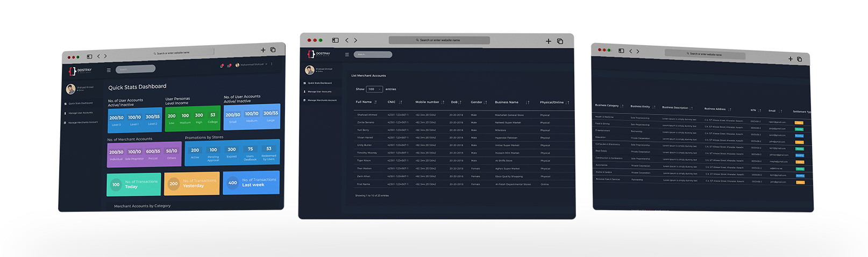
Task: Open vertical three-dot menu in dashboard header
Action: point(272,64)
